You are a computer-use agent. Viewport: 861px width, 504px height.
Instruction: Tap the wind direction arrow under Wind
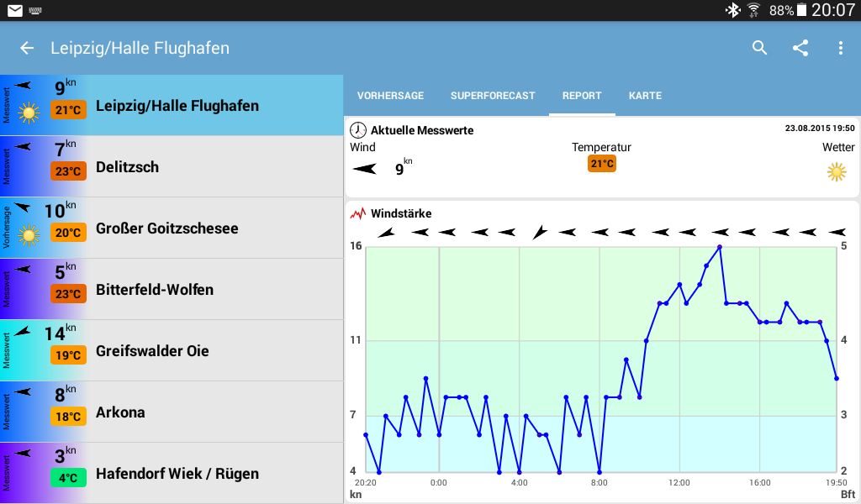365,168
